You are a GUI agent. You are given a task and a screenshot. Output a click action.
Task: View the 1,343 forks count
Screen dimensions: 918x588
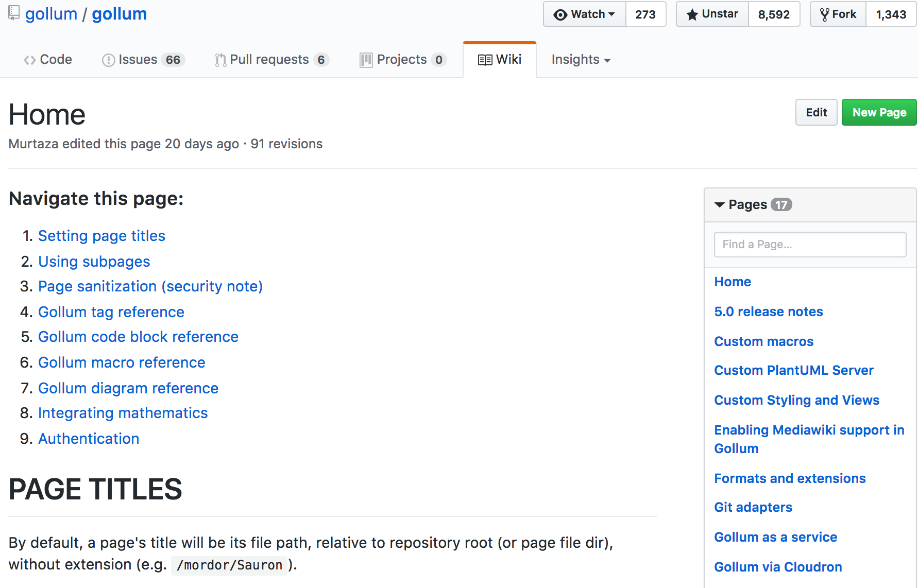[891, 14]
